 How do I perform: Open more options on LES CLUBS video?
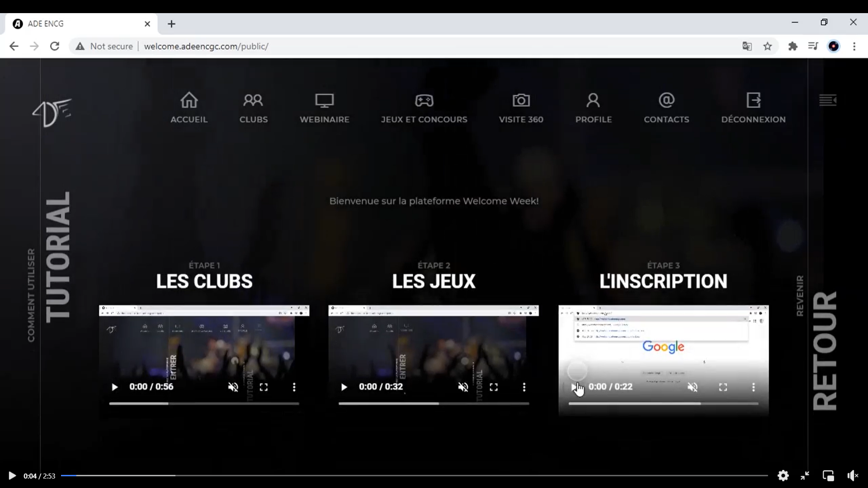coord(294,387)
